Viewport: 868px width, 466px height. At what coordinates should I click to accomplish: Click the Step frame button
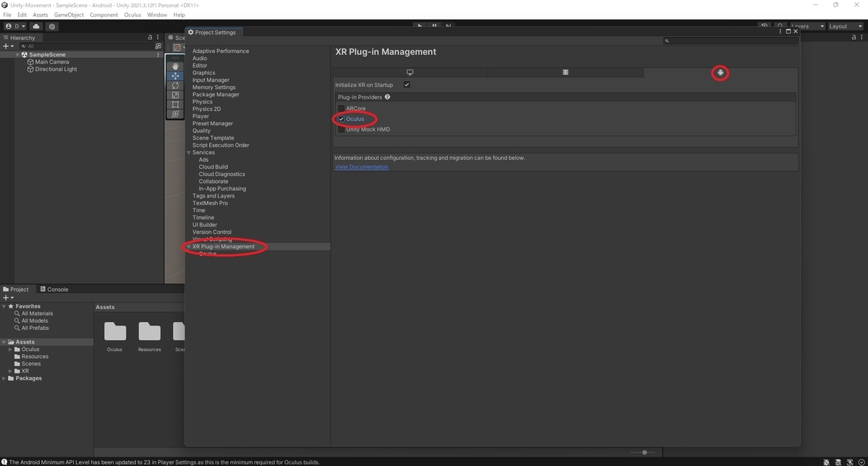[448, 25]
